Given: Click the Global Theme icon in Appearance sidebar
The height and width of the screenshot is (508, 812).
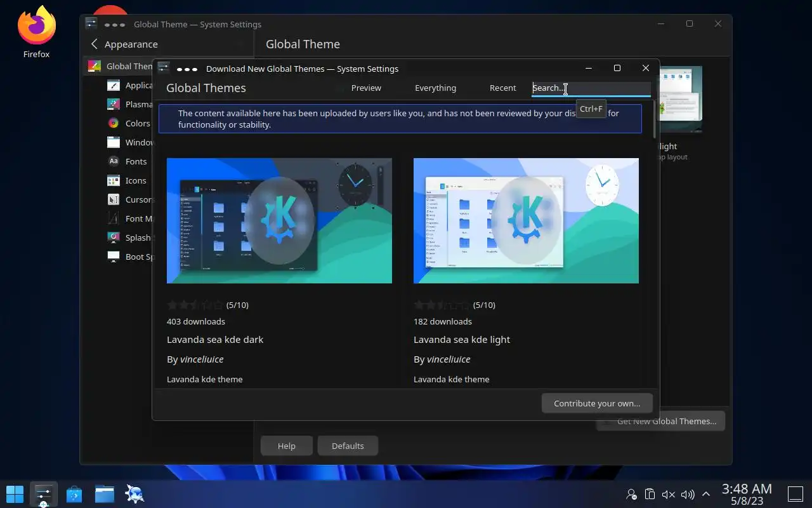Looking at the screenshot, I should 94,66.
